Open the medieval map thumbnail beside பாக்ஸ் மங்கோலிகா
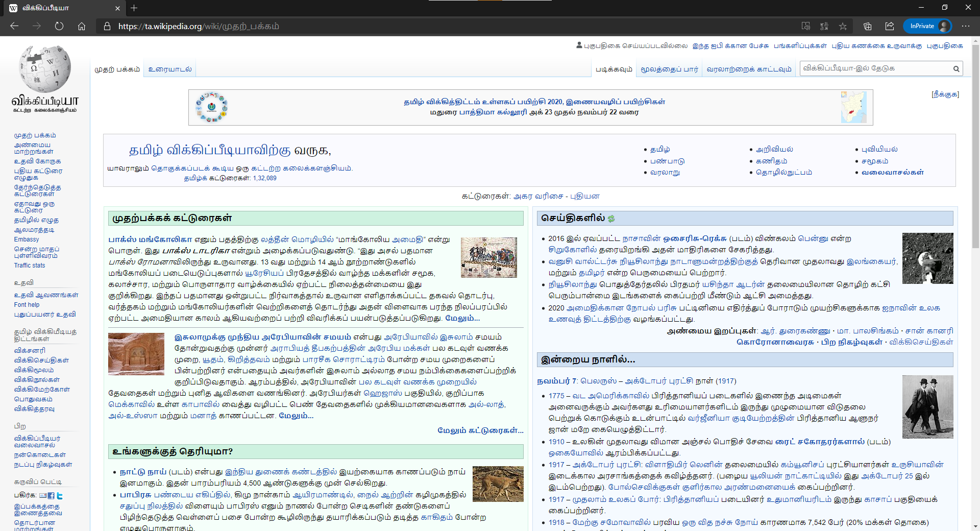 coord(489,257)
